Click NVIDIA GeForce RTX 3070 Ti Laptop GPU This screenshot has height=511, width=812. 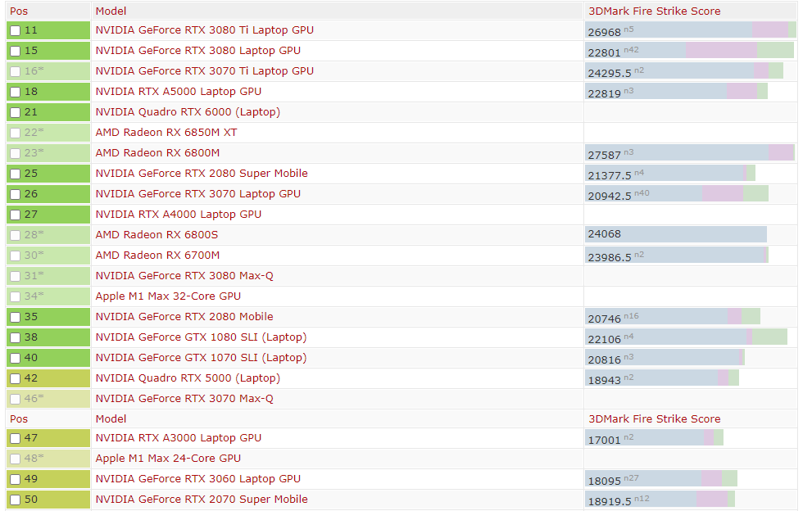pos(205,71)
